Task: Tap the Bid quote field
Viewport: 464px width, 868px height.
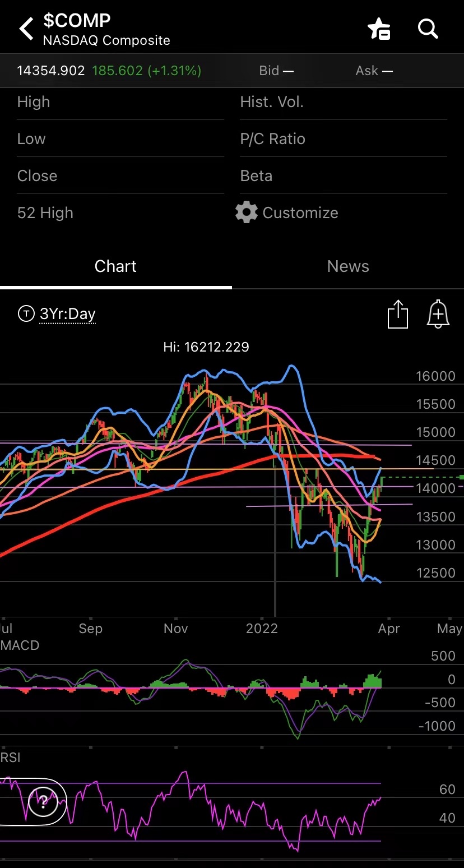Action: (276, 71)
